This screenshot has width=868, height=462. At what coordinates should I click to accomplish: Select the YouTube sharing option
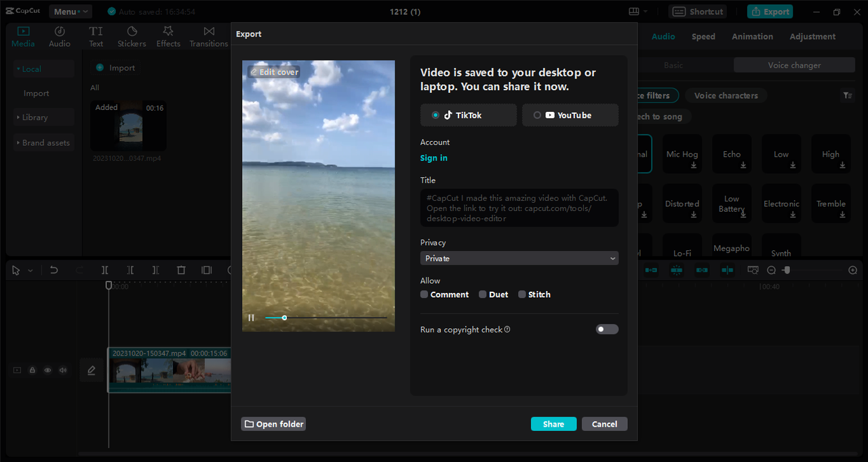570,115
